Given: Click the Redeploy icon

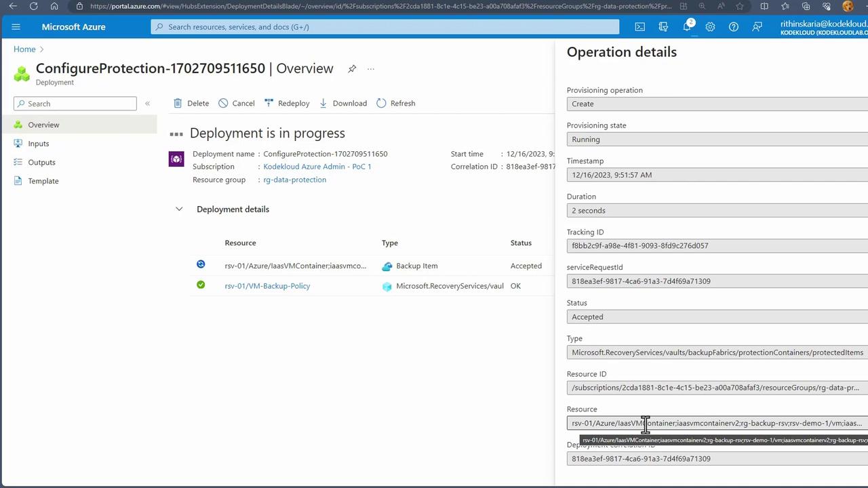Looking at the screenshot, I should point(269,103).
